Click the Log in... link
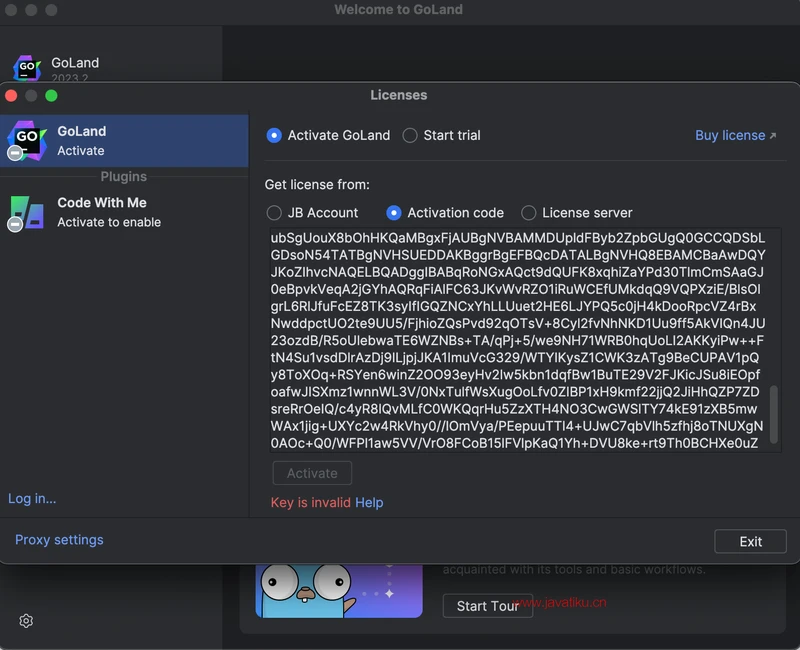 (x=32, y=498)
